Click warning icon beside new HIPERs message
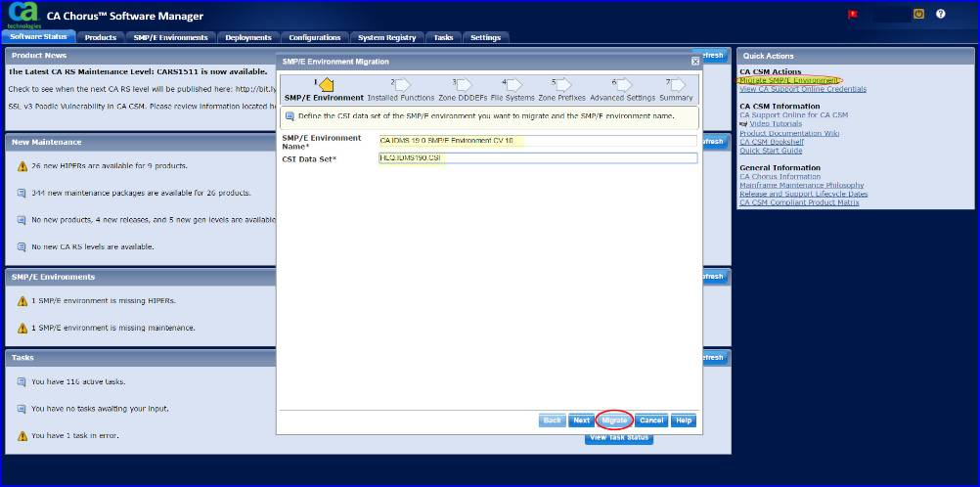Screen dimensions: 980x487 [x=22, y=166]
